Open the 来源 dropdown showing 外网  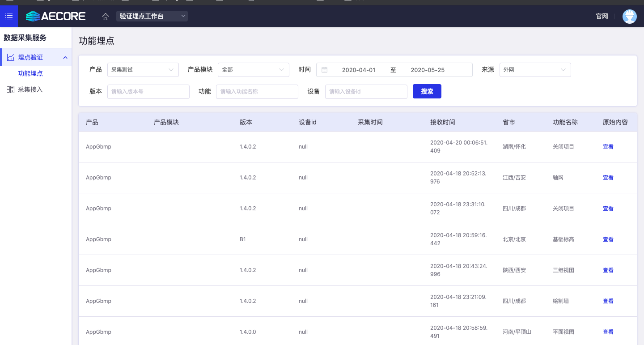(535, 70)
